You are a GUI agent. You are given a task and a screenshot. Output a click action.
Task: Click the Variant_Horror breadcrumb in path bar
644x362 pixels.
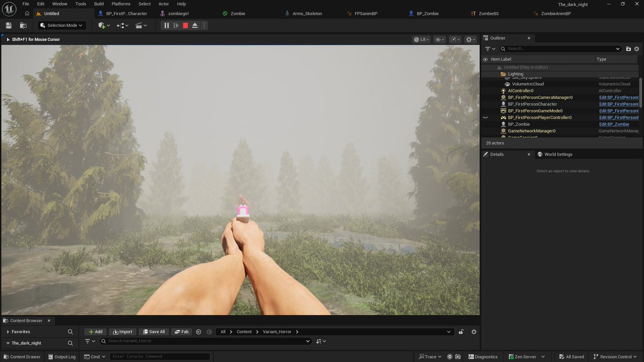[277, 332]
